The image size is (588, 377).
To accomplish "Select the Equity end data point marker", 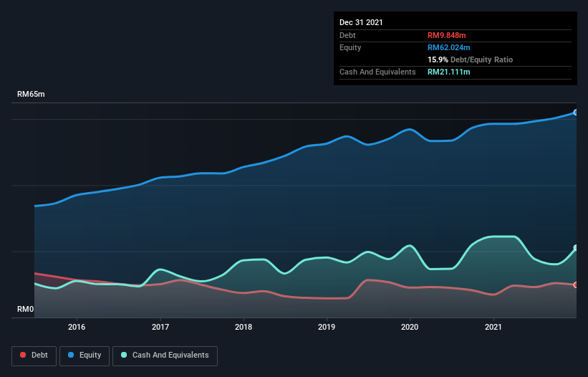I will coord(576,113).
